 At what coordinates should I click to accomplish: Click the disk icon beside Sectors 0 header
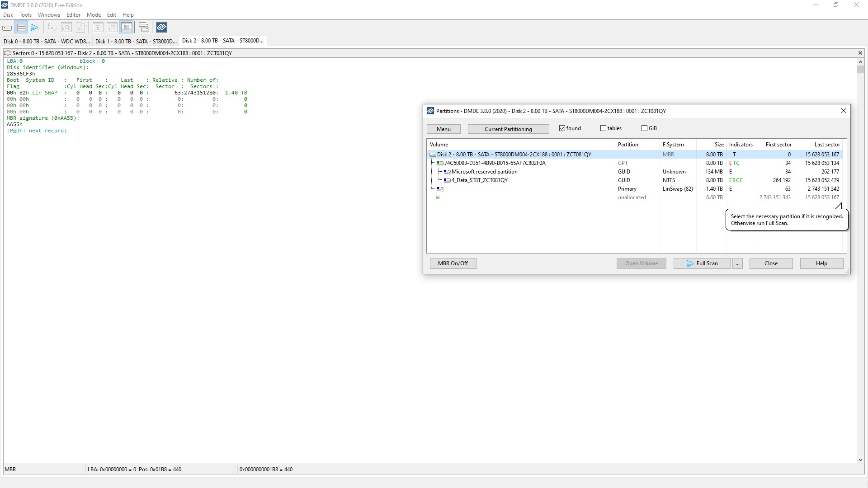pyautogui.click(x=8, y=53)
